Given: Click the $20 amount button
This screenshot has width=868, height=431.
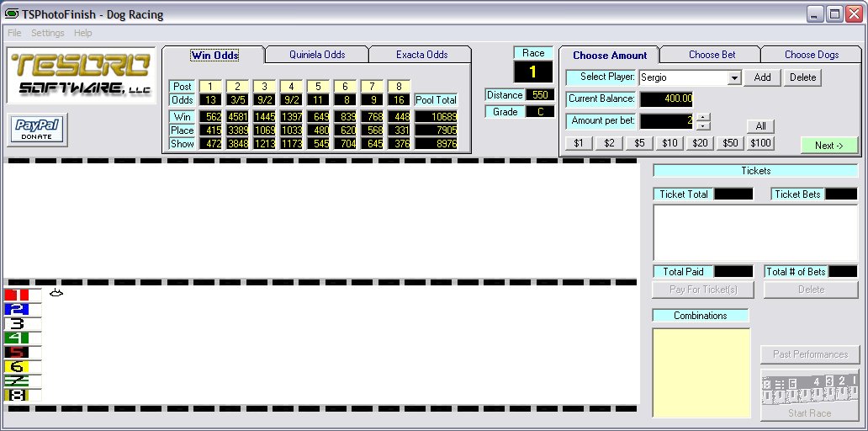Looking at the screenshot, I should (700, 143).
